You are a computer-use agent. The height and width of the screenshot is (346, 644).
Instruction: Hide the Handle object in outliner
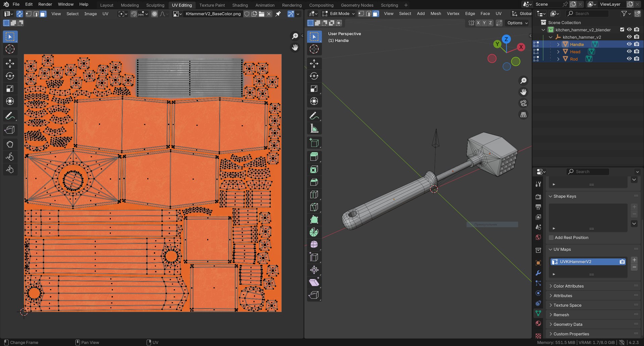(x=629, y=44)
